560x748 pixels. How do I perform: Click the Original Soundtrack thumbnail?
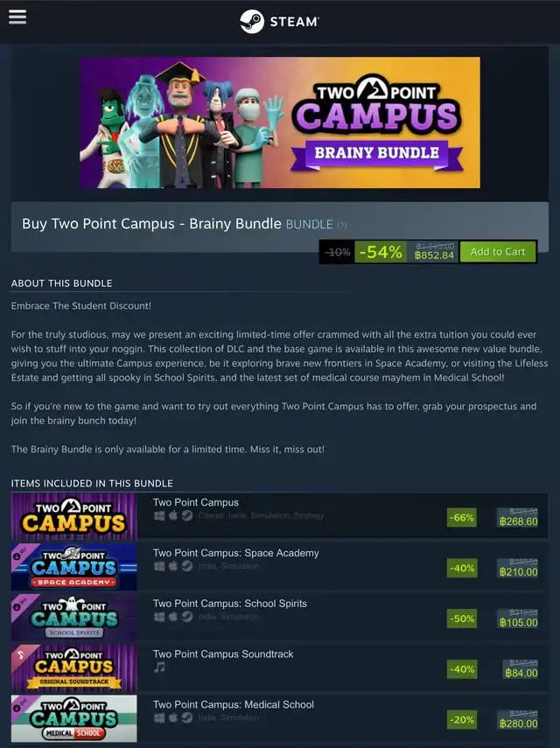(x=73, y=668)
